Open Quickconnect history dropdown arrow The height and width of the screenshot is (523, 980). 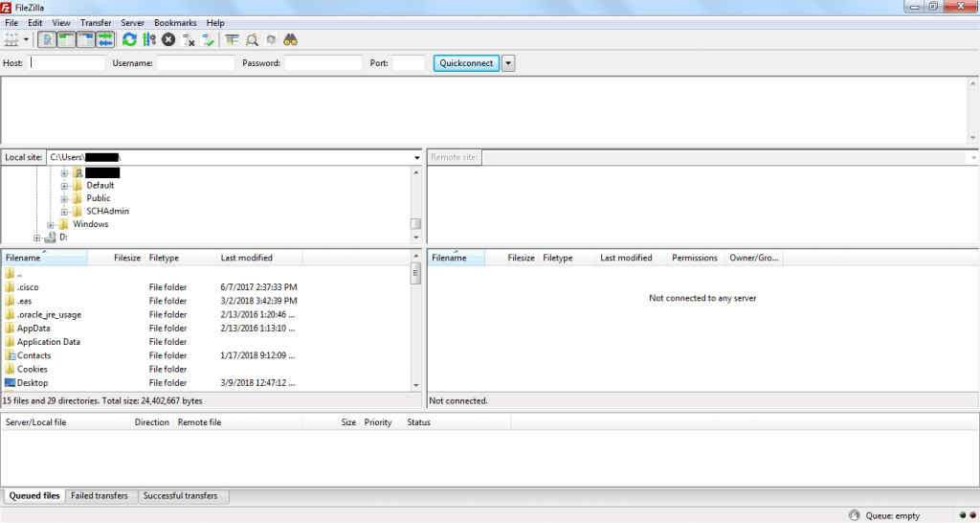coord(508,63)
